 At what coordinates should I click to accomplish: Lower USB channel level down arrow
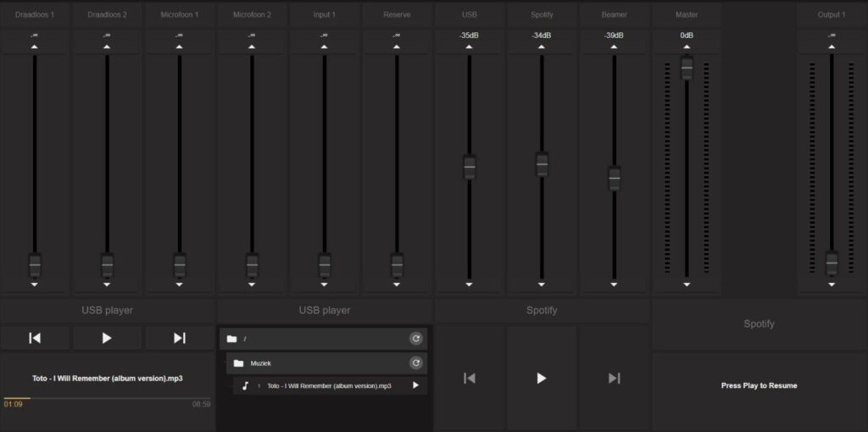pyautogui.click(x=470, y=285)
